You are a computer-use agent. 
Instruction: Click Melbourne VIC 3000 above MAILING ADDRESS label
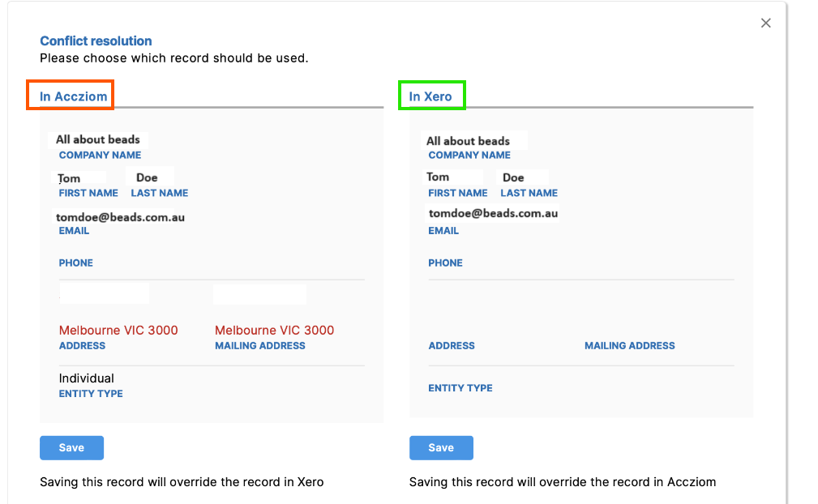[x=274, y=330]
